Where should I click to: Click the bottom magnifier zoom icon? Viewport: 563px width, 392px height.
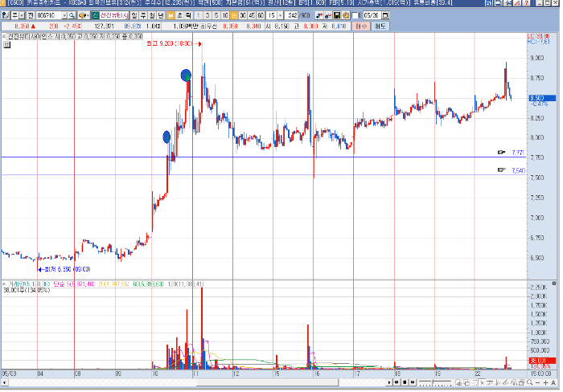tap(530, 382)
